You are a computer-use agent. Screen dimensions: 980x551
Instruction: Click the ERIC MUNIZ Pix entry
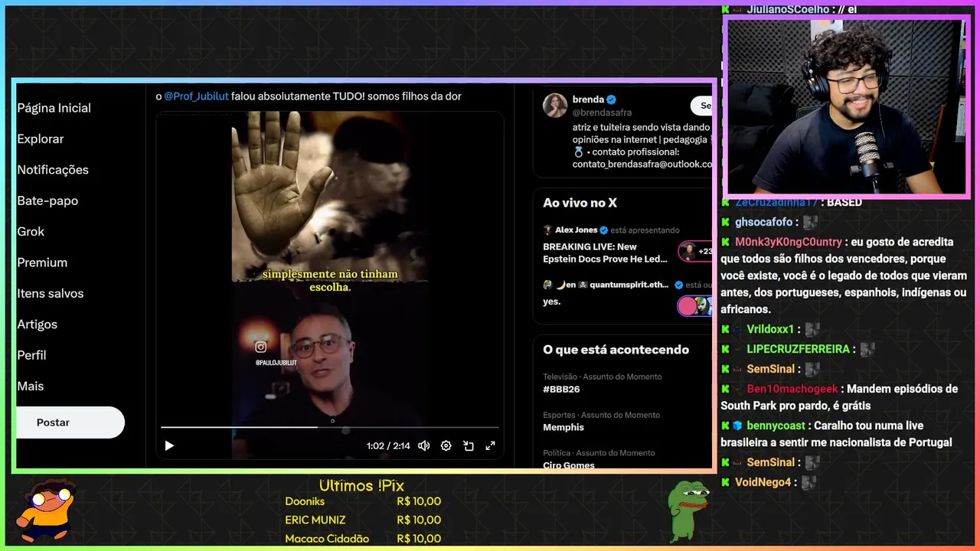(x=363, y=520)
